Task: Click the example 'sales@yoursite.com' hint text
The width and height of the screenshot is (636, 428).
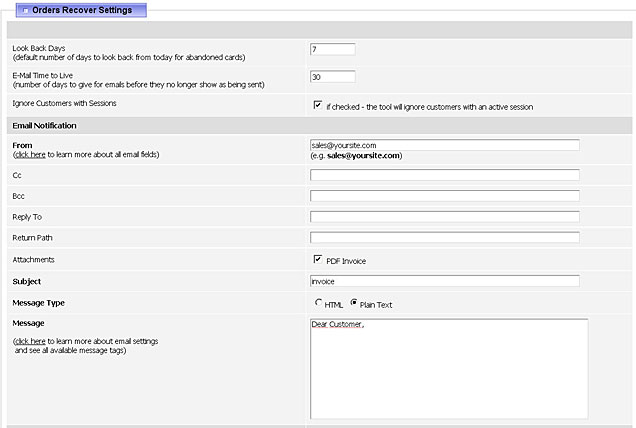Action: (x=363, y=156)
